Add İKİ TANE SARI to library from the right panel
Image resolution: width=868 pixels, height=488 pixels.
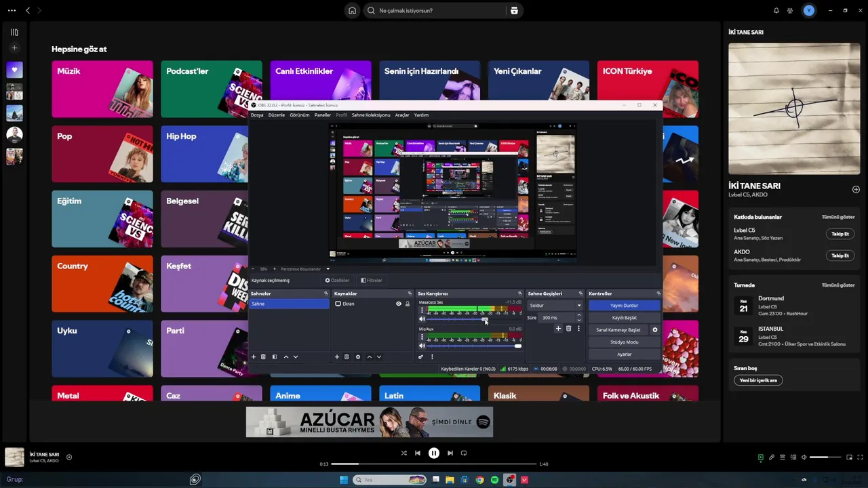[856, 190]
